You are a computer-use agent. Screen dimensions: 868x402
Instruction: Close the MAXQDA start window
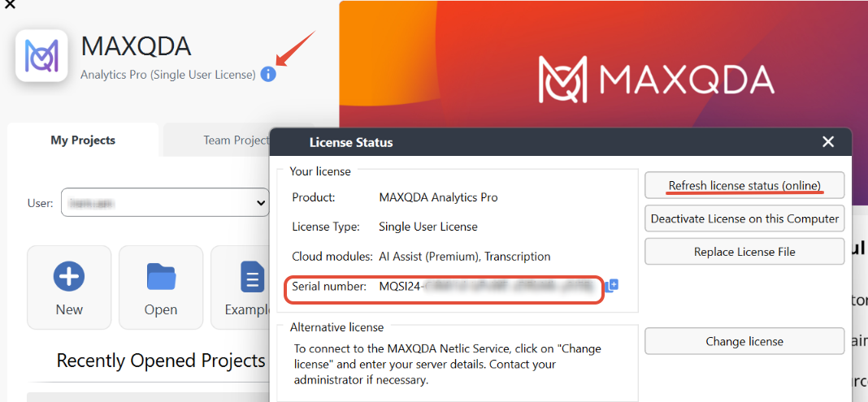click(x=10, y=4)
